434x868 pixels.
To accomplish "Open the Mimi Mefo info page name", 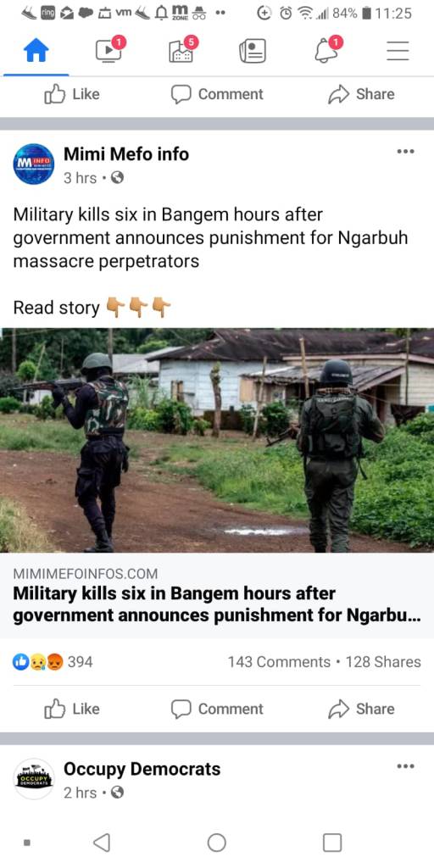I will coord(126,154).
